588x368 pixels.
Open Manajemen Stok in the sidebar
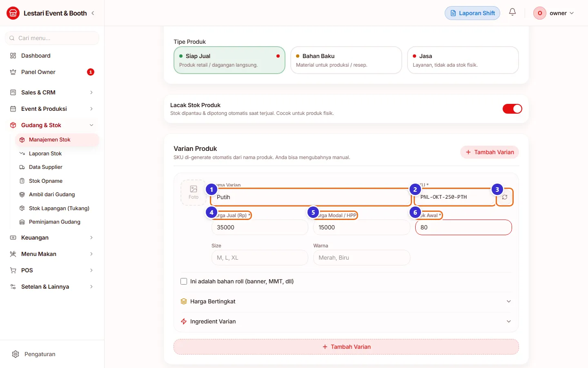point(57,140)
